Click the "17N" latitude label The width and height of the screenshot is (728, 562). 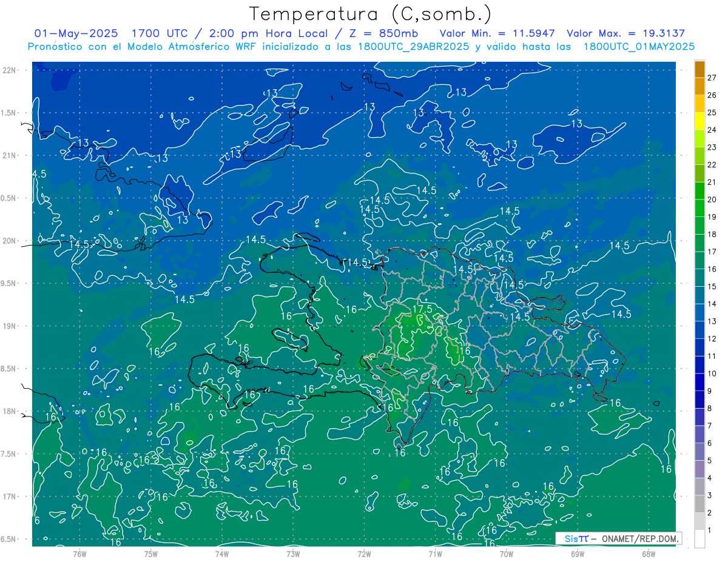point(10,497)
